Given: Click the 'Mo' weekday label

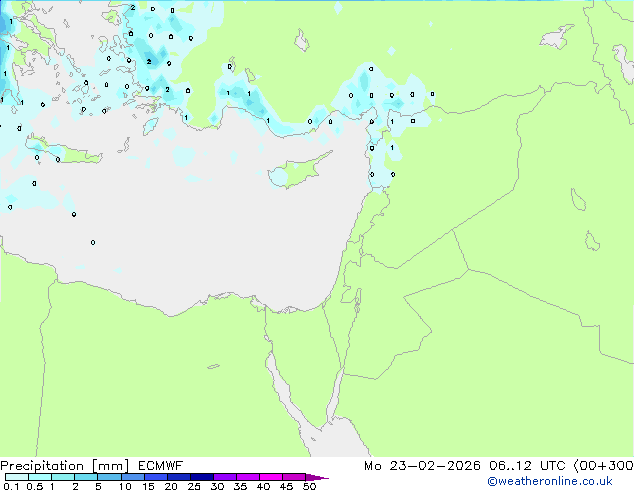Looking at the screenshot, I should coord(373,466).
